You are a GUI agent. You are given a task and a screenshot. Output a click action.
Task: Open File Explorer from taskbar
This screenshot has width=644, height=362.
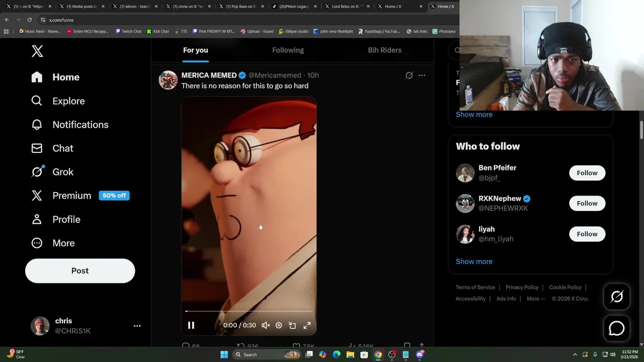[350, 354]
